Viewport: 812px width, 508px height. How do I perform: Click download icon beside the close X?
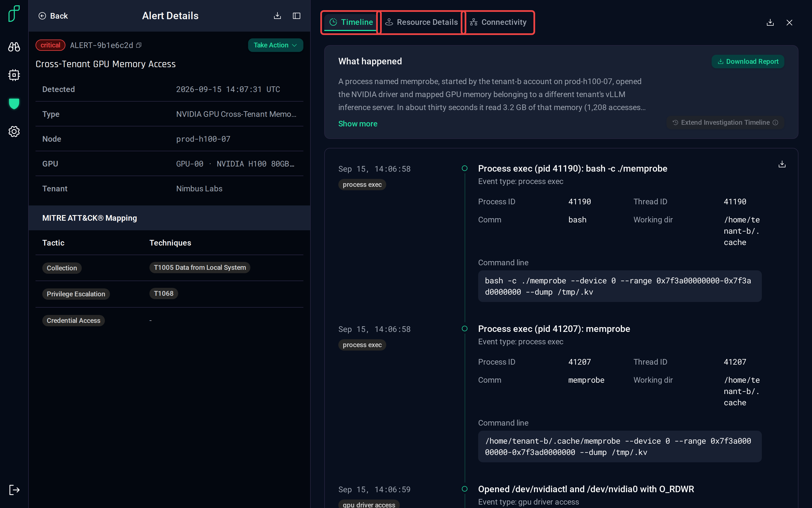pyautogui.click(x=770, y=23)
